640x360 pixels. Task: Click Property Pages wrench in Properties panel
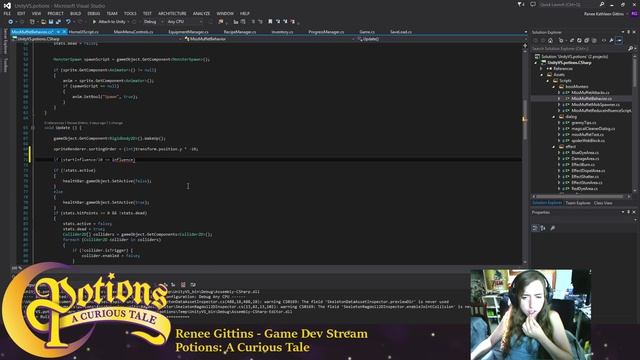[x=553, y=228]
